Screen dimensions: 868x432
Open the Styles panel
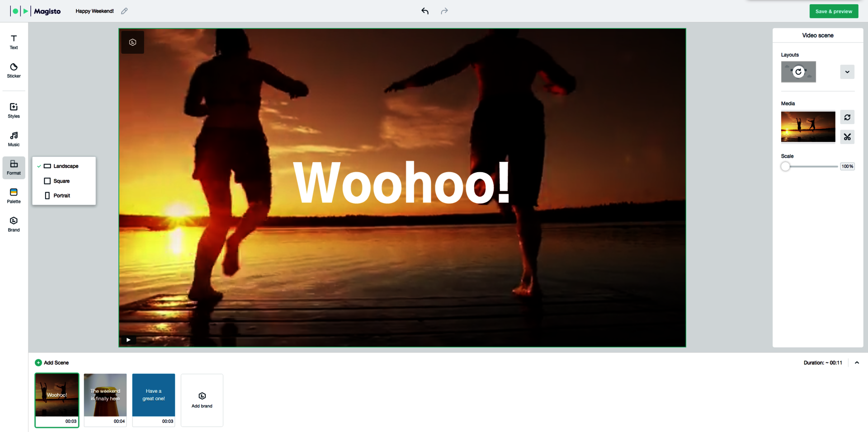(14, 111)
